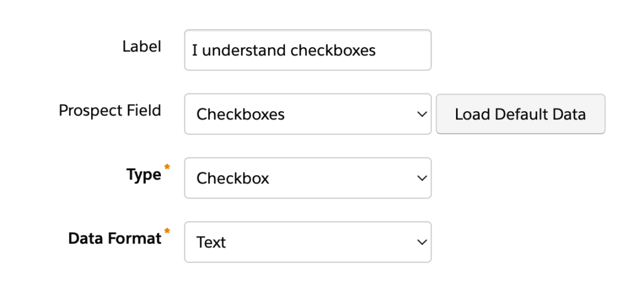
Task: Click the orange asterisk beside Data Format
Action: click(167, 232)
